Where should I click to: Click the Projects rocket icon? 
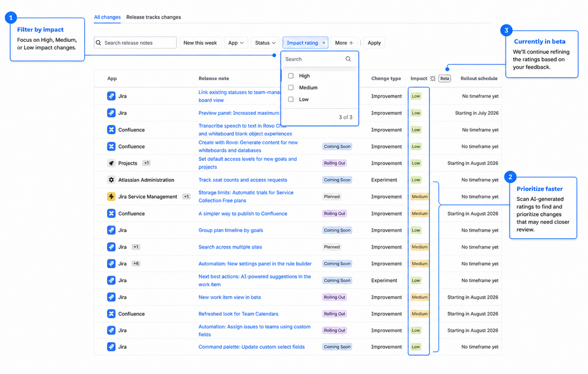click(x=111, y=163)
